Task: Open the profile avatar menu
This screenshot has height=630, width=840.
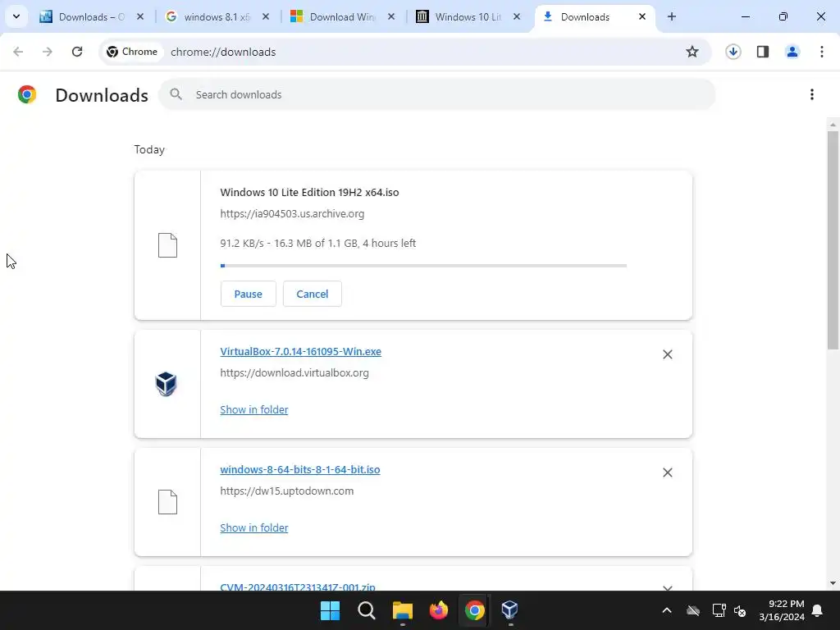Action: point(792,52)
